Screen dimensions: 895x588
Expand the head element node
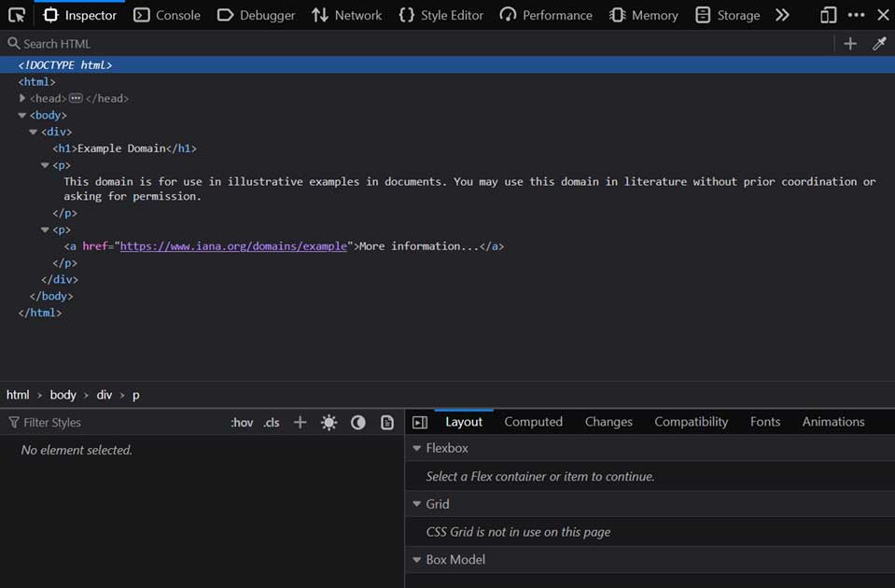pyautogui.click(x=22, y=98)
